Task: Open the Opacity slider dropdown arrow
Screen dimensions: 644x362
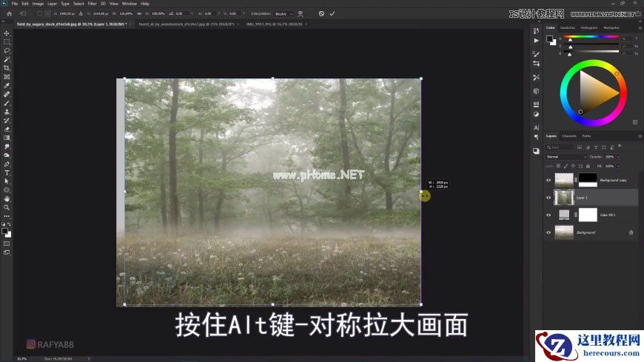Action: [618, 156]
